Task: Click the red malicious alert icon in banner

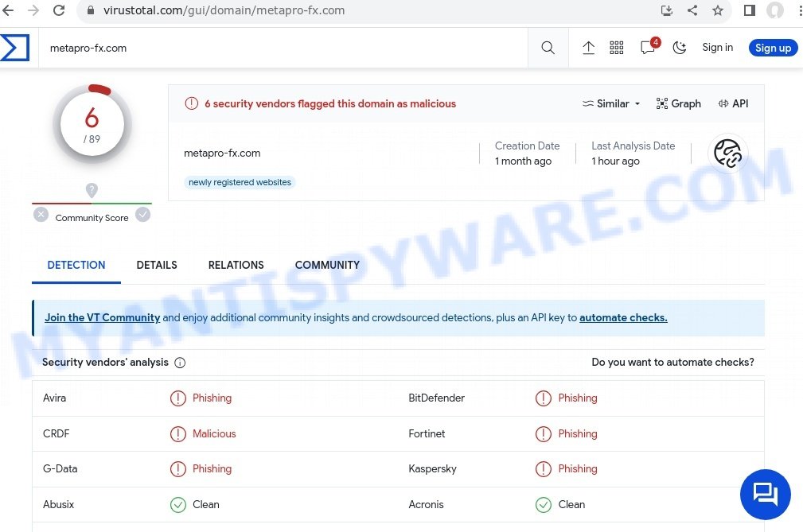Action: (192, 103)
